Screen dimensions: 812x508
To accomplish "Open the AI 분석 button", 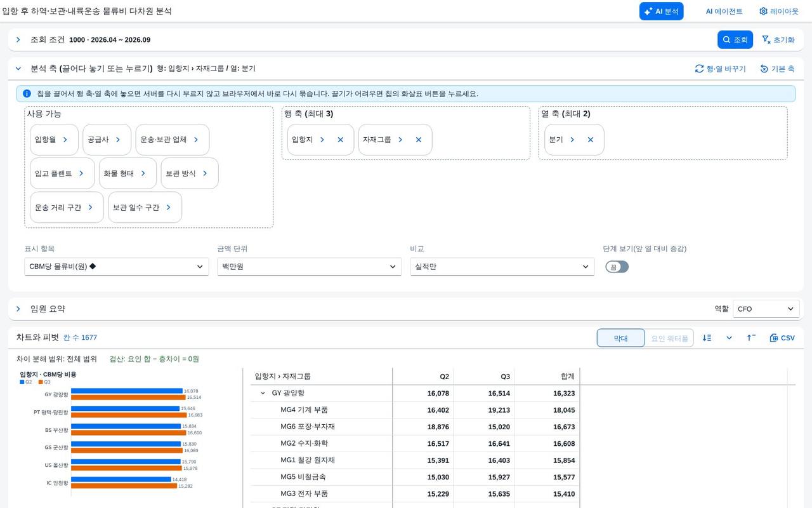I will point(661,11).
